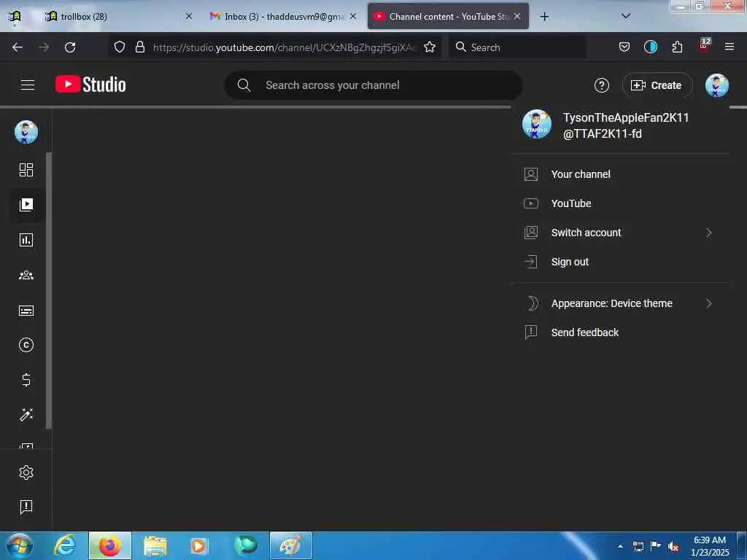This screenshot has width=747, height=560.
Task: Open Appearance: Device theme menu item
Action: pyautogui.click(x=620, y=303)
